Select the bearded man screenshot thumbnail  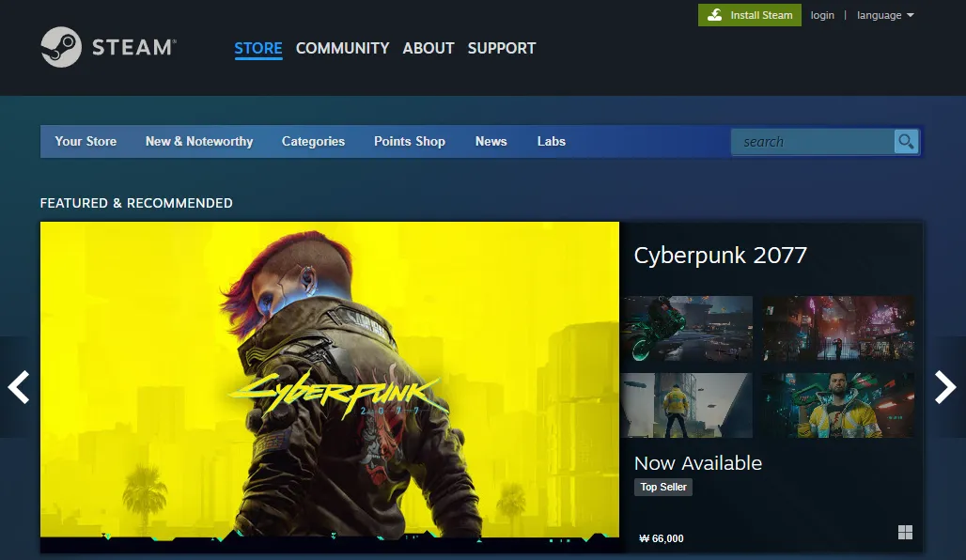pyautogui.click(x=838, y=405)
